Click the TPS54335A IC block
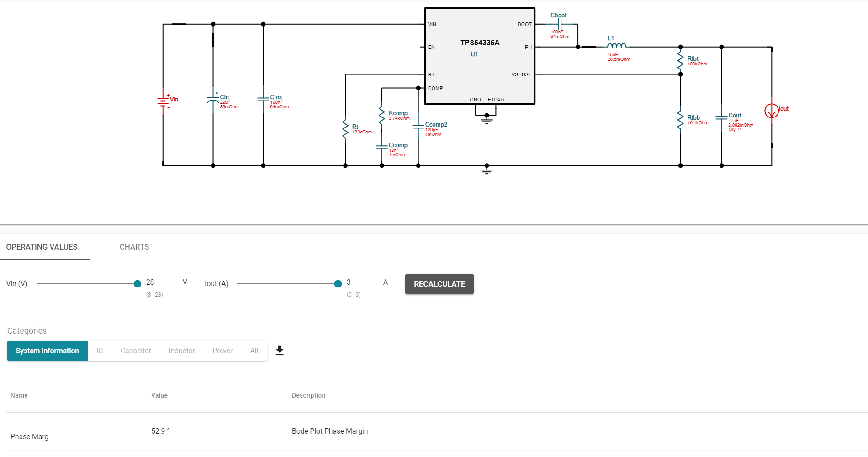This screenshot has height=457, width=868. click(x=480, y=56)
